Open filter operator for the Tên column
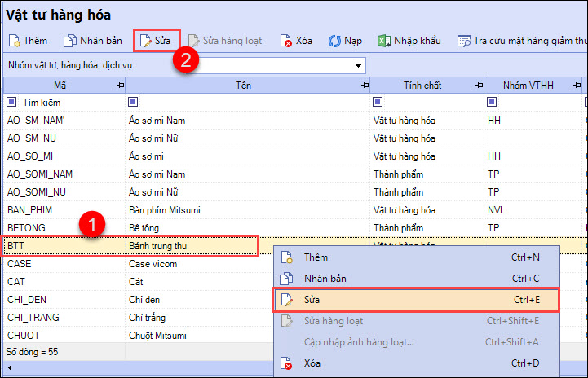The height and width of the screenshot is (378, 588). 133,103
